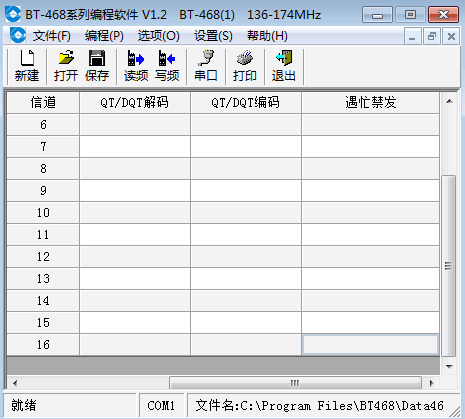
Task: Open the 文件(F) menu
Action: (52, 36)
